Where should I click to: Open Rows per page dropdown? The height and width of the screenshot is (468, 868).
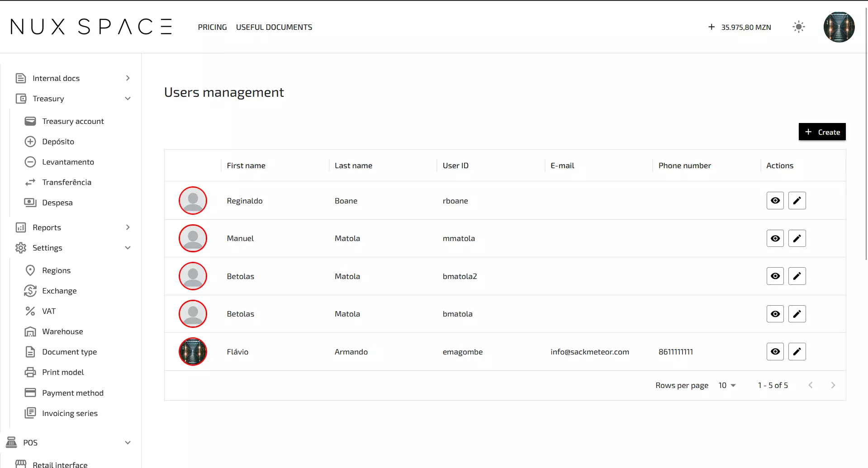click(x=727, y=385)
